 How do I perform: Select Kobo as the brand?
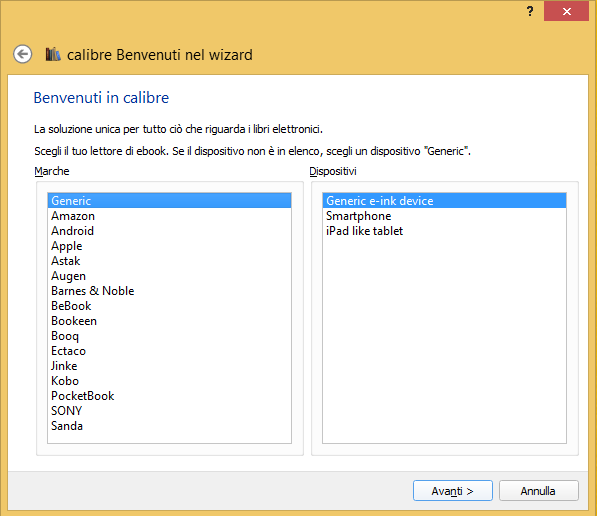[169, 381]
